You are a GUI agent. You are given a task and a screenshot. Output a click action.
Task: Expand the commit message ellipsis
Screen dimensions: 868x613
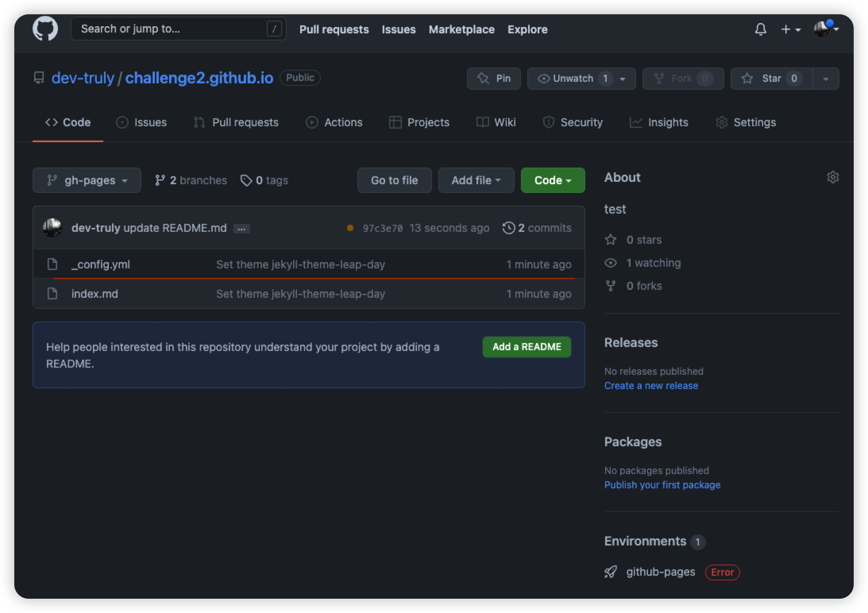[x=241, y=228]
